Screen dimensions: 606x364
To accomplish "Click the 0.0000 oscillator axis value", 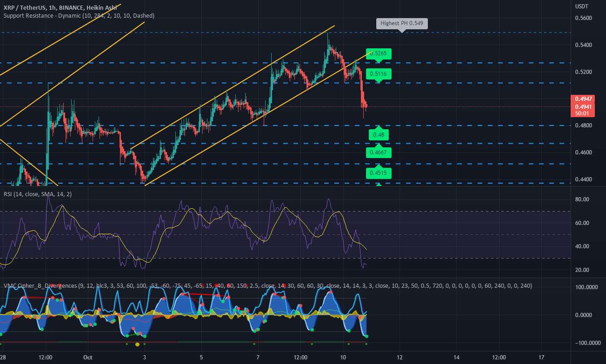I will pos(584,315).
